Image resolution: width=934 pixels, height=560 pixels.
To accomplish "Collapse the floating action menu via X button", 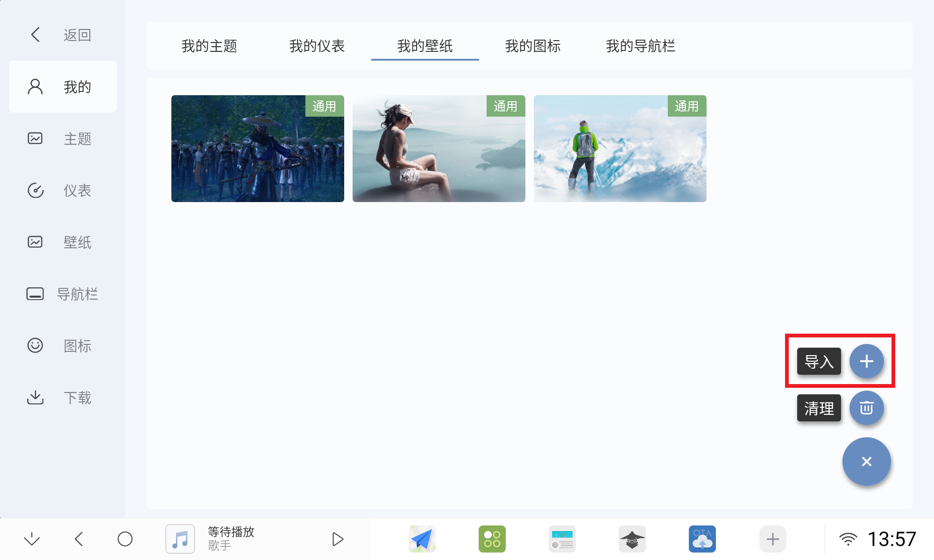I will click(867, 462).
